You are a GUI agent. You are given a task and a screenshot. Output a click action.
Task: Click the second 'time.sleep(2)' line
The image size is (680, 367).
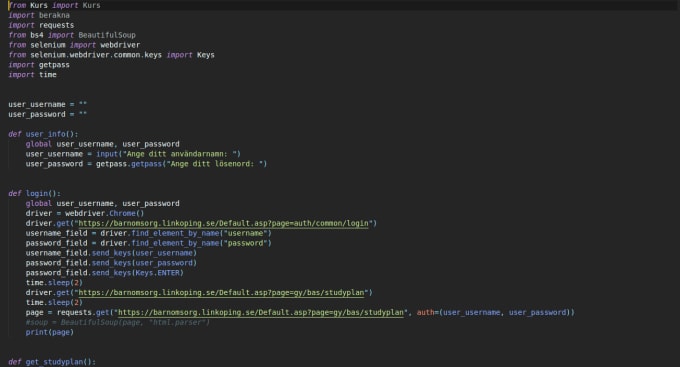(x=54, y=303)
